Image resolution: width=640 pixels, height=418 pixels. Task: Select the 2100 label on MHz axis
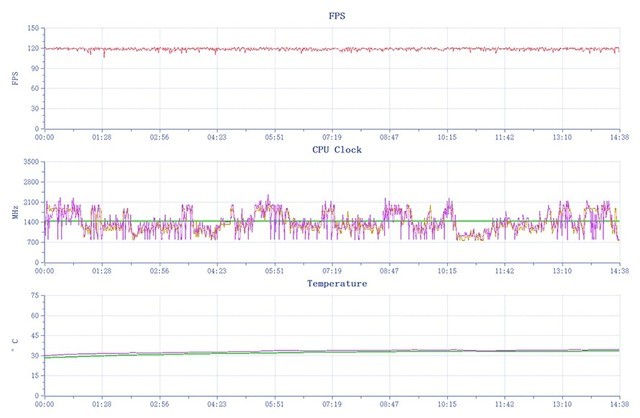click(30, 202)
